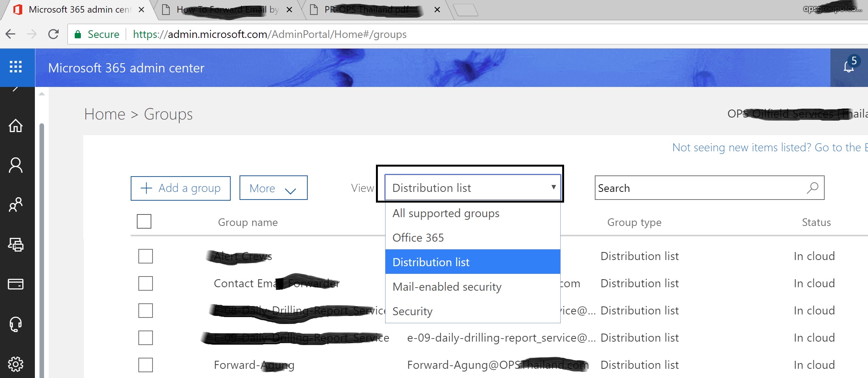Open the Contact Email Forwarder group name
868x378 pixels.
click(277, 283)
